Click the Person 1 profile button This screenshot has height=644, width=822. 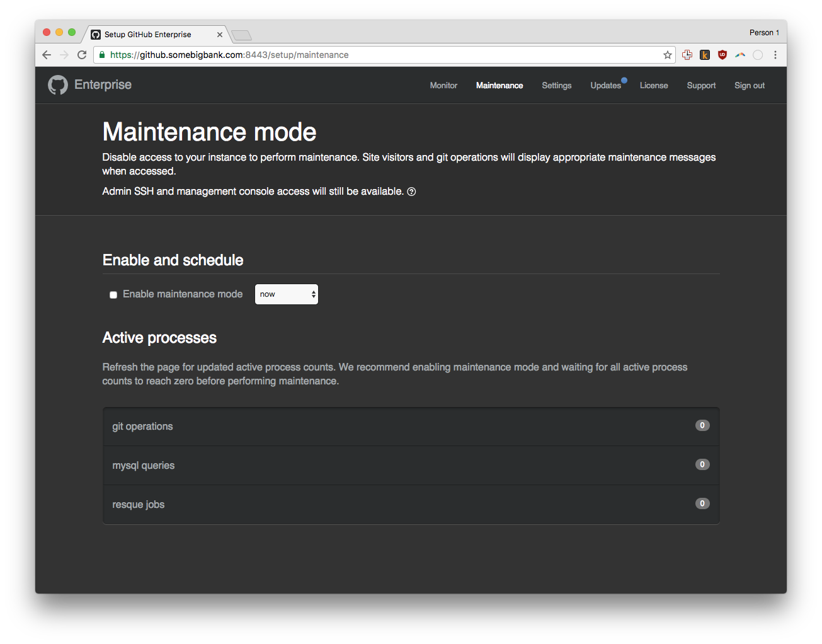click(764, 33)
